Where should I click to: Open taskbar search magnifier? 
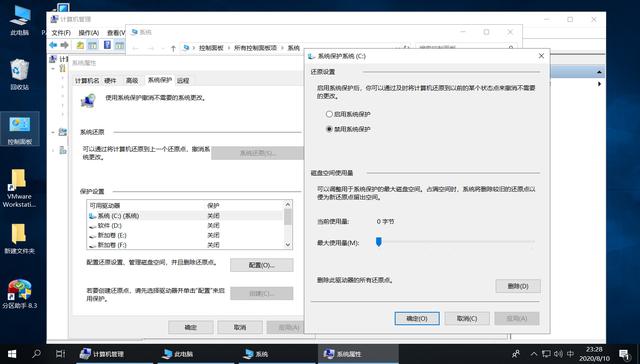36,354
